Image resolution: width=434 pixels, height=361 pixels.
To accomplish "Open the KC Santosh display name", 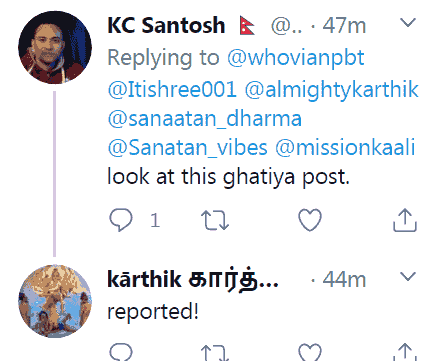I will click(166, 25).
